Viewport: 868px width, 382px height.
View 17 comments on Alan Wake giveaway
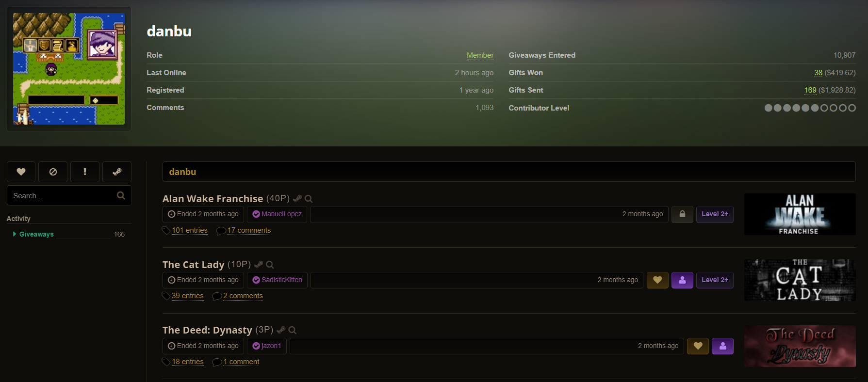249,230
